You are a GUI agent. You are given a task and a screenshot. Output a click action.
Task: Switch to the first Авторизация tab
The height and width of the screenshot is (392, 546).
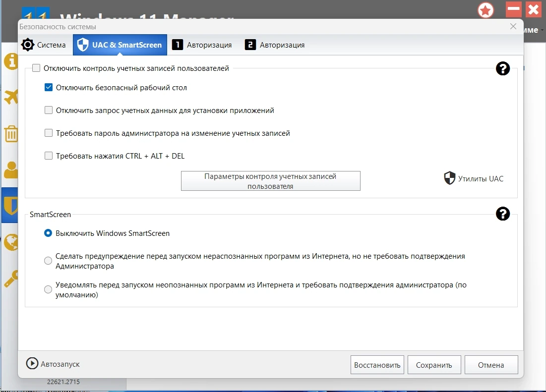[202, 45]
